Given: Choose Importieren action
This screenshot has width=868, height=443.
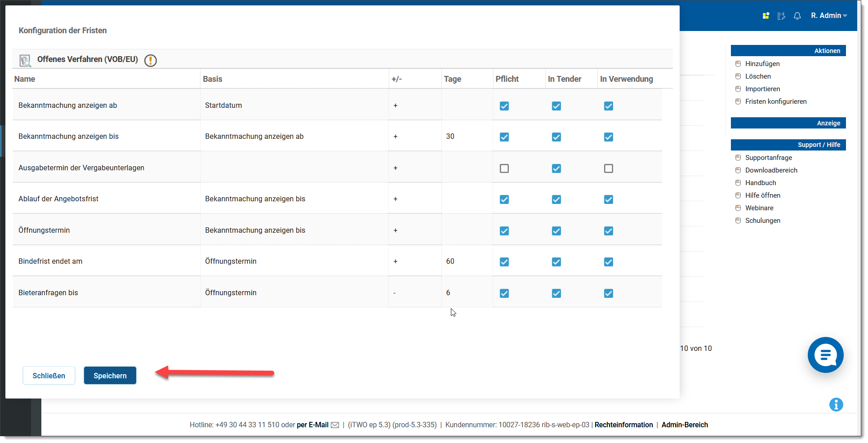Looking at the screenshot, I should coord(762,89).
